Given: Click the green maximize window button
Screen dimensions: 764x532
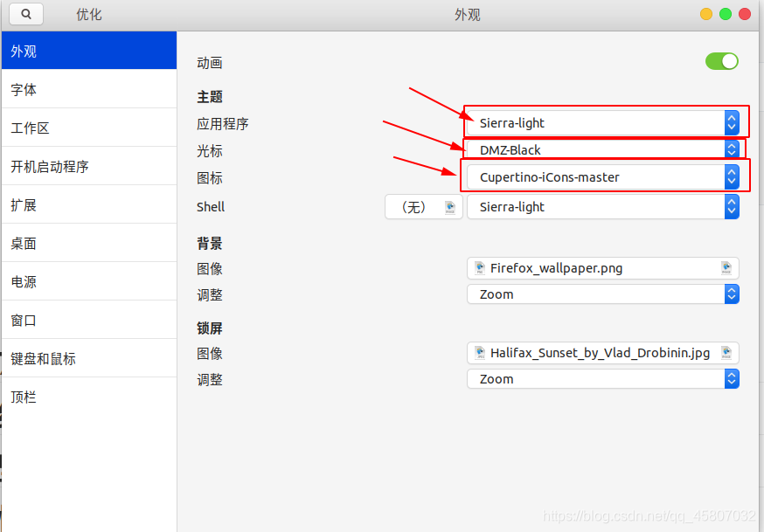Looking at the screenshot, I should pyautogui.click(x=725, y=14).
